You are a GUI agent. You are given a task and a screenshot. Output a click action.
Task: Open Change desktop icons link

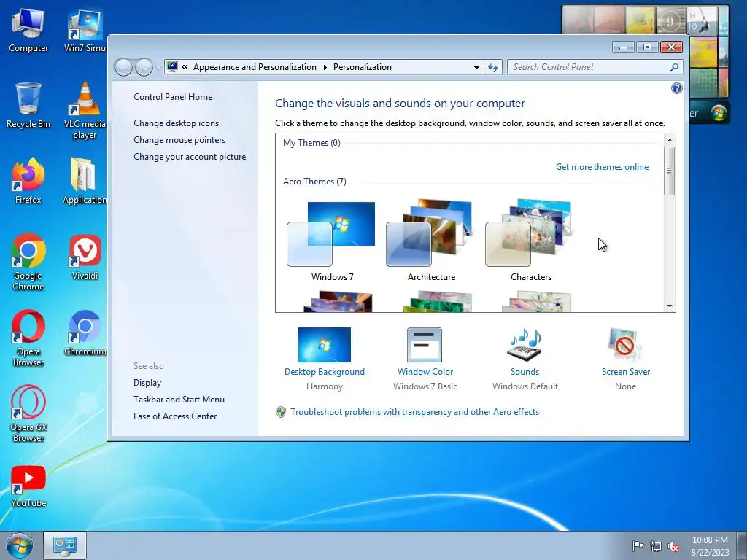pos(177,122)
